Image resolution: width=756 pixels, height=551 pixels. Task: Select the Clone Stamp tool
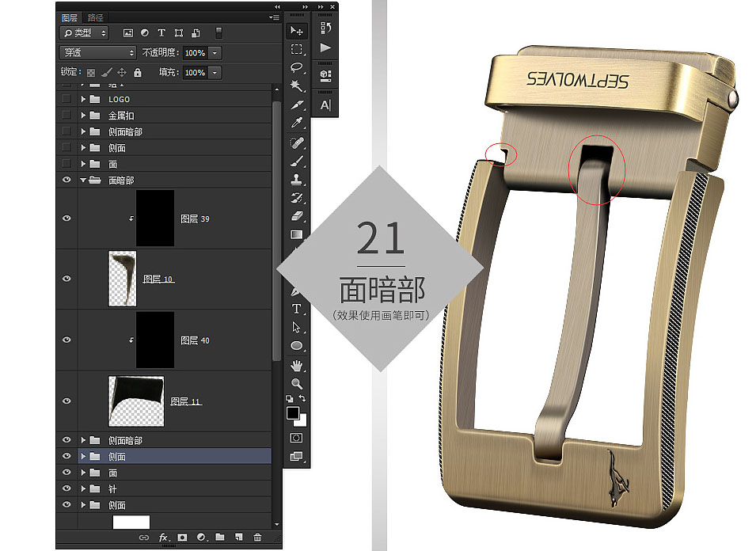pos(297,180)
